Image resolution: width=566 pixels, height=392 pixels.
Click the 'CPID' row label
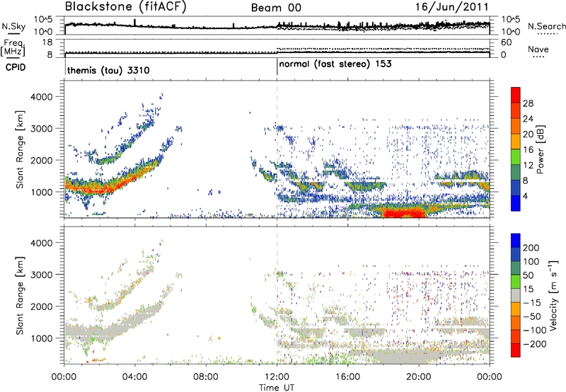click(16, 67)
